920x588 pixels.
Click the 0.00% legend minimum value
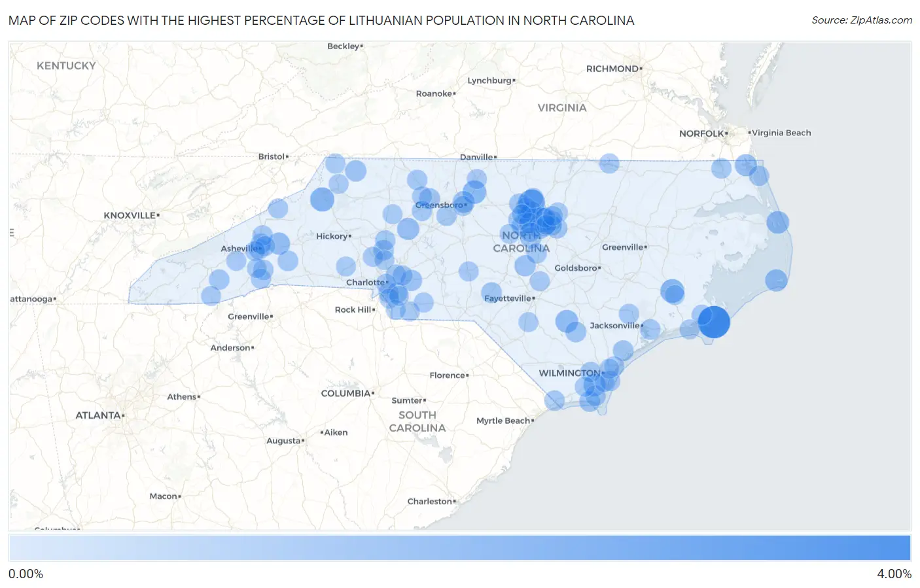(x=26, y=574)
